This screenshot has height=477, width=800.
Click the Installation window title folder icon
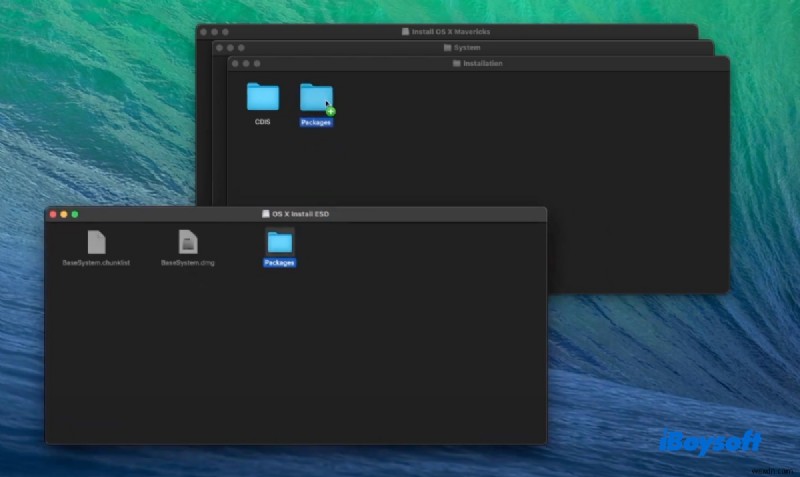click(x=457, y=63)
